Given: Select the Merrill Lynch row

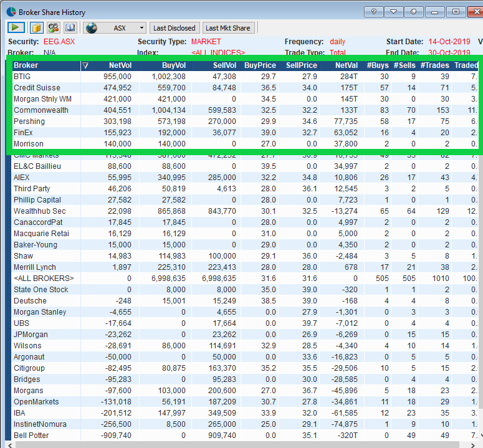Looking at the screenshot, I should click(245, 267).
